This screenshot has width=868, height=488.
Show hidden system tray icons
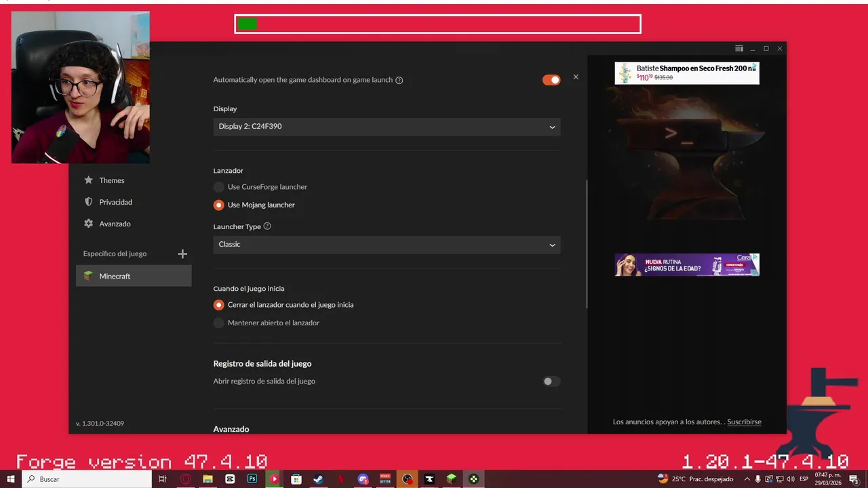click(747, 479)
